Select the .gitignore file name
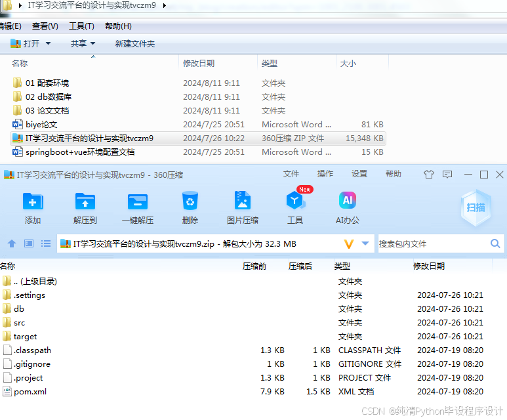 click(32, 364)
